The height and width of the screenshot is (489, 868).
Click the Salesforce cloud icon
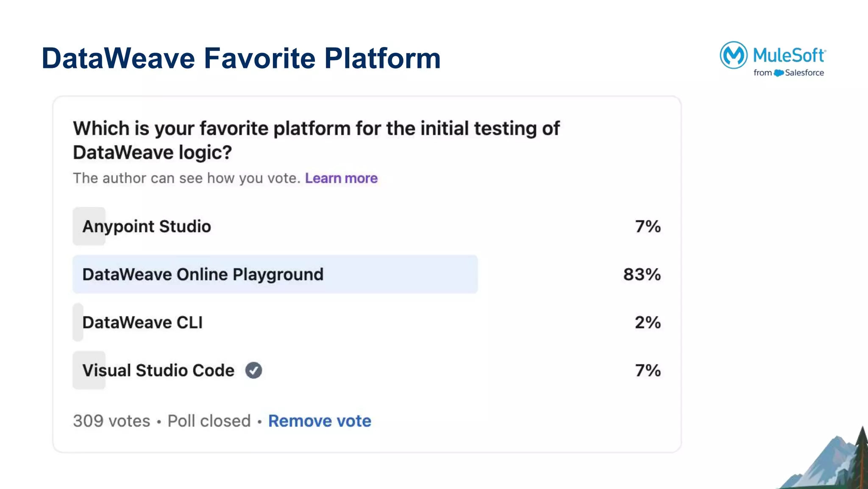[x=779, y=73]
